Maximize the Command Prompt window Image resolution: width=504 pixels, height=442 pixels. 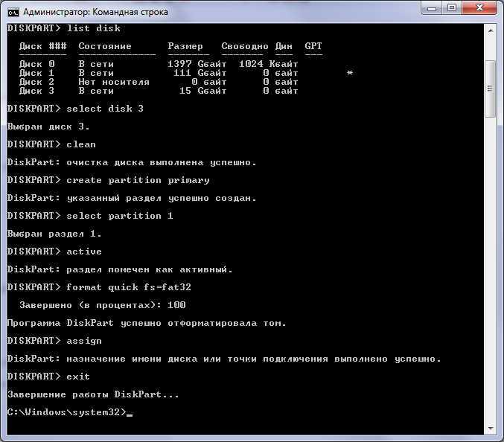pyautogui.click(x=452, y=8)
